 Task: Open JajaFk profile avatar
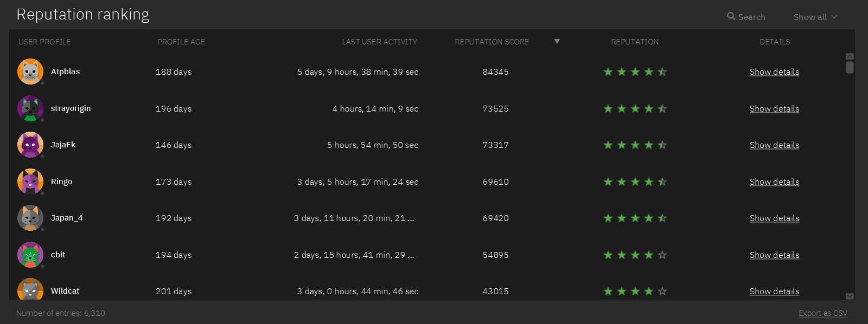point(30,145)
